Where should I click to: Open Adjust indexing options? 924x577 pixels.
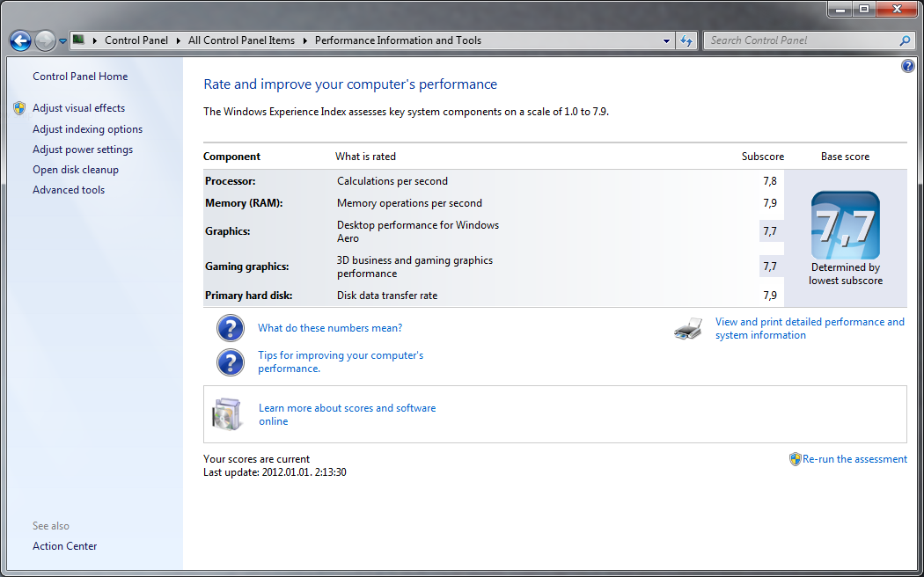pos(88,129)
